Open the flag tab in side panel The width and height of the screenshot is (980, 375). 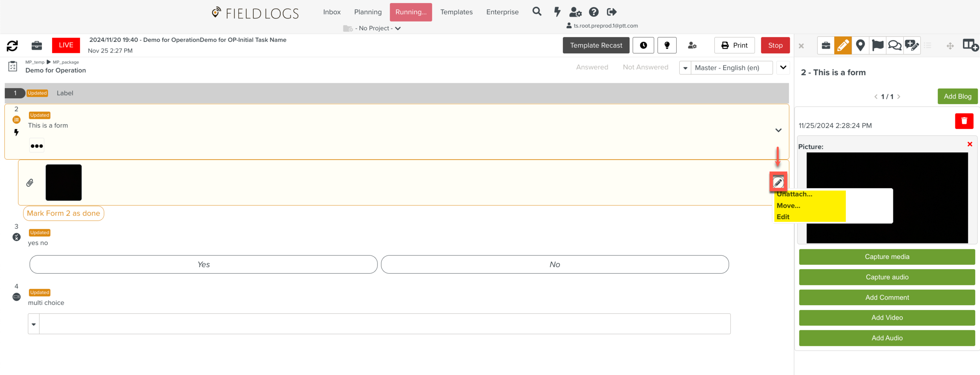pos(877,45)
